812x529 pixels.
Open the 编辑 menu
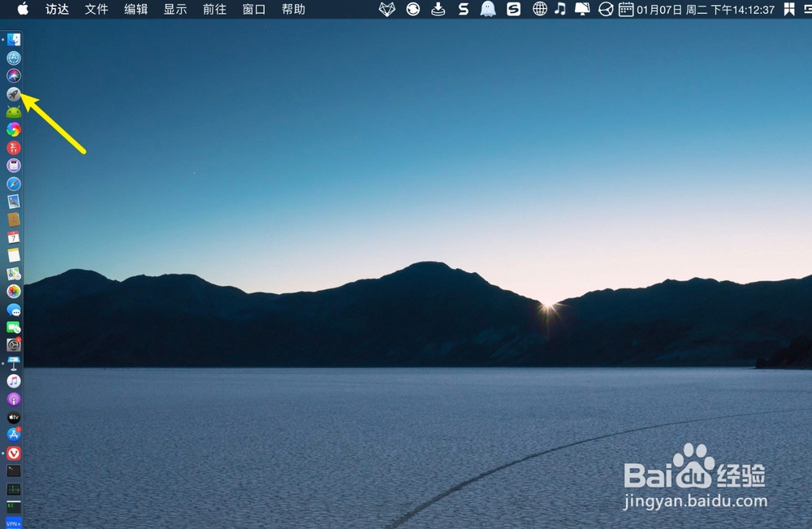tap(136, 9)
